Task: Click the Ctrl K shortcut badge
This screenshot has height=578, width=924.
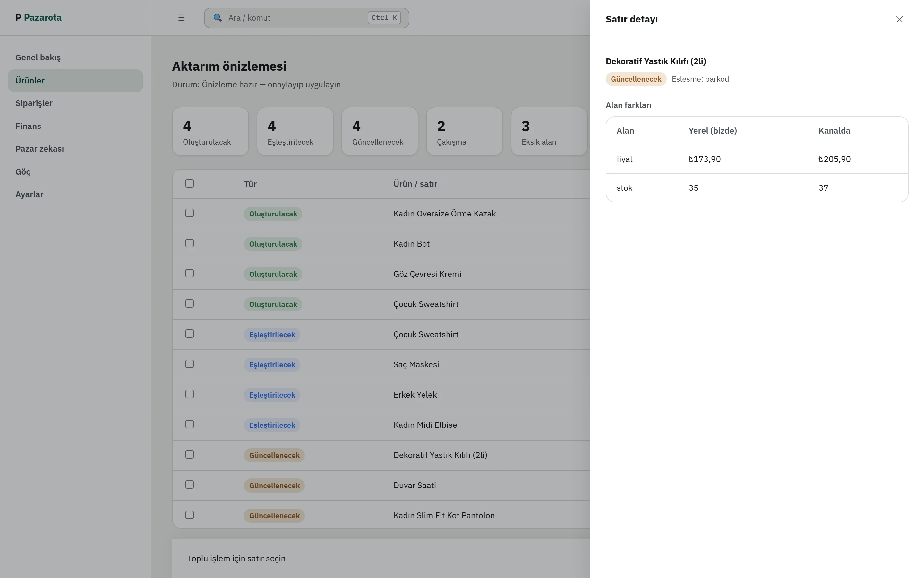Action: coord(384,18)
